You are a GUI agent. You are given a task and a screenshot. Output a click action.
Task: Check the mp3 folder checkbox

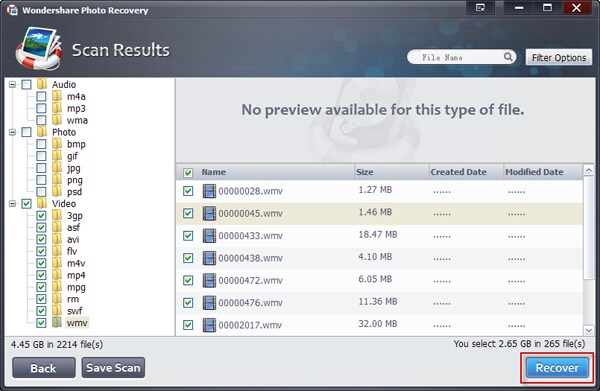(x=41, y=108)
